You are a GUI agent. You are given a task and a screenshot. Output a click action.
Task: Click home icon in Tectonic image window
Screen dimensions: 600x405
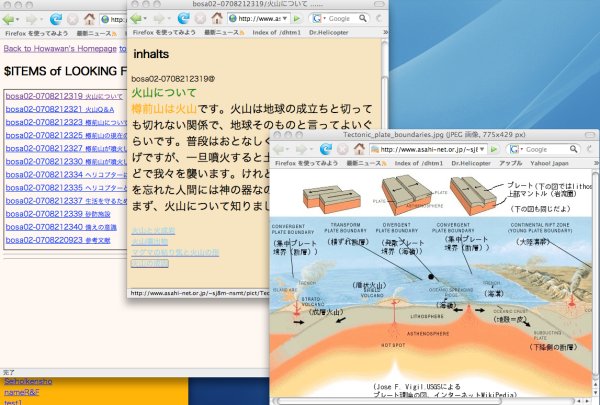point(359,149)
